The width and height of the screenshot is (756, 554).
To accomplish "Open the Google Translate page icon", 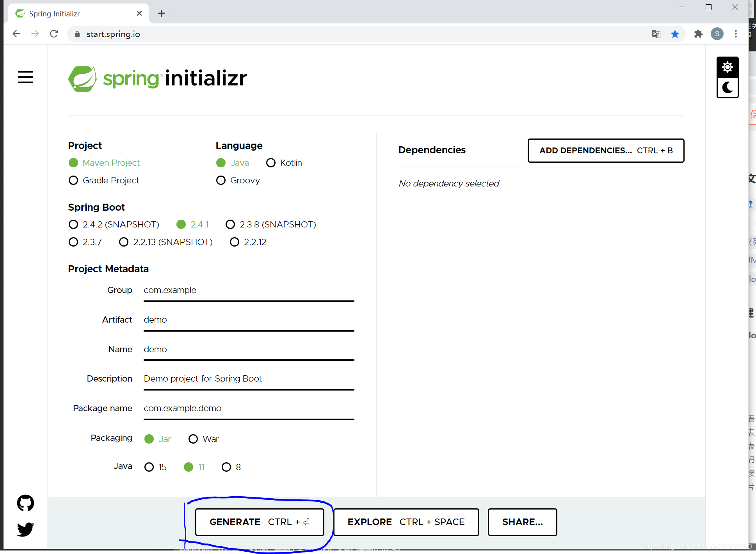I will [x=656, y=34].
